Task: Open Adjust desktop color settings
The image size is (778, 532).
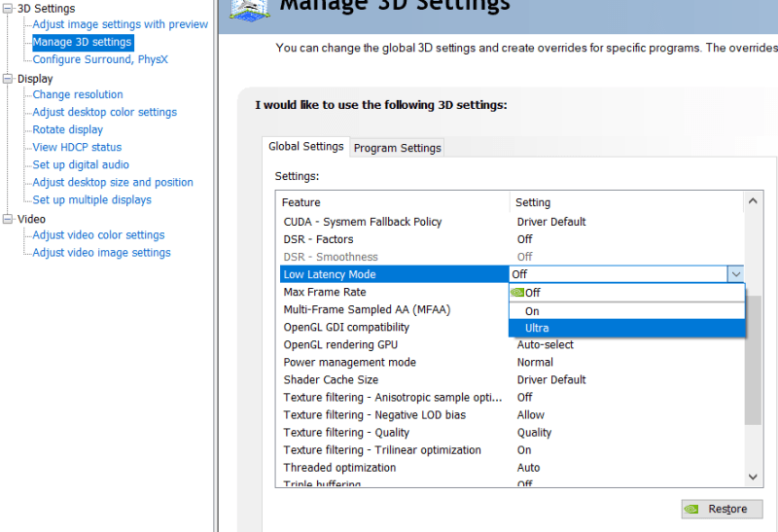Action: [x=105, y=112]
